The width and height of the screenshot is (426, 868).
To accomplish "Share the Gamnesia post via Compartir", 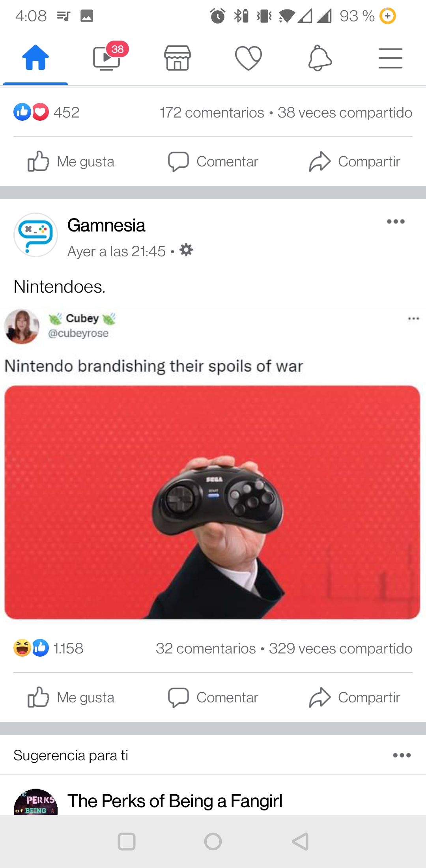I will [355, 698].
